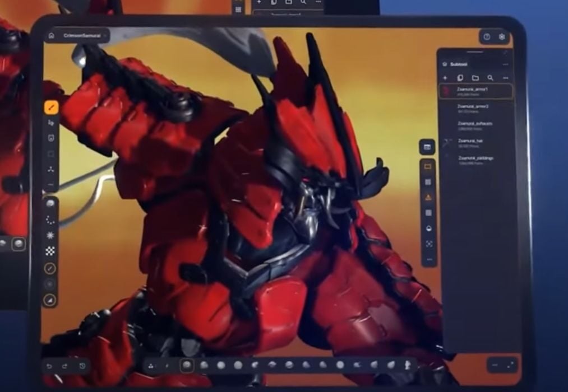Toggle the checkerboard texture icon
This screenshot has width=568, height=392.
click(50, 251)
